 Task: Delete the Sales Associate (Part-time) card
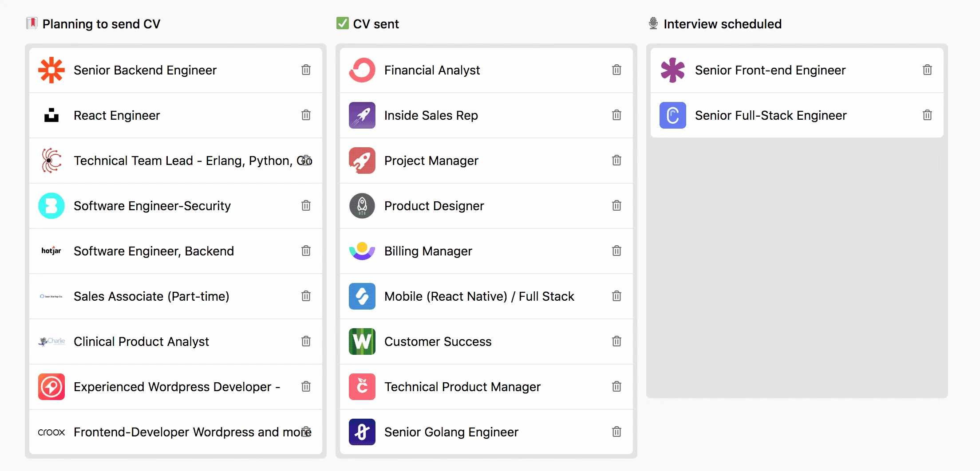(306, 296)
